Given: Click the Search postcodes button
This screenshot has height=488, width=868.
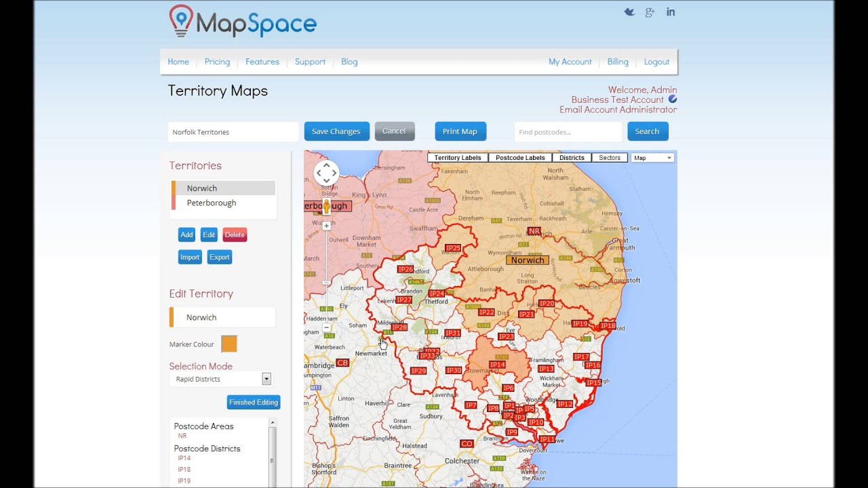Looking at the screenshot, I should [x=647, y=131].
